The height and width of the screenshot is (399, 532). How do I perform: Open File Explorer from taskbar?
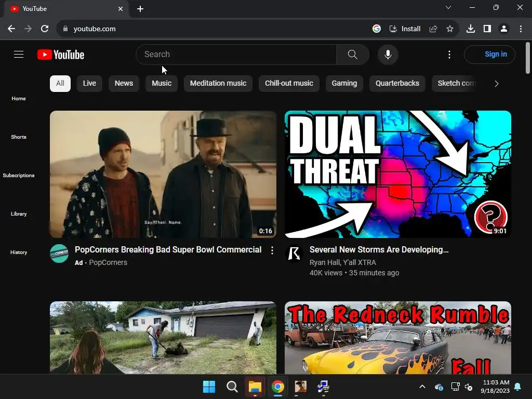(255, 387)
